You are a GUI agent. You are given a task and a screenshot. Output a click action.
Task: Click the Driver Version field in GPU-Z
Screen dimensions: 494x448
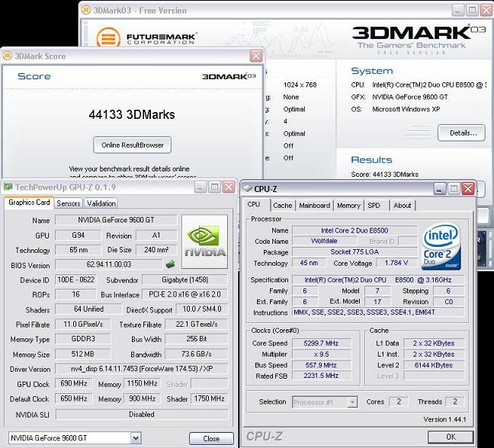142,368
